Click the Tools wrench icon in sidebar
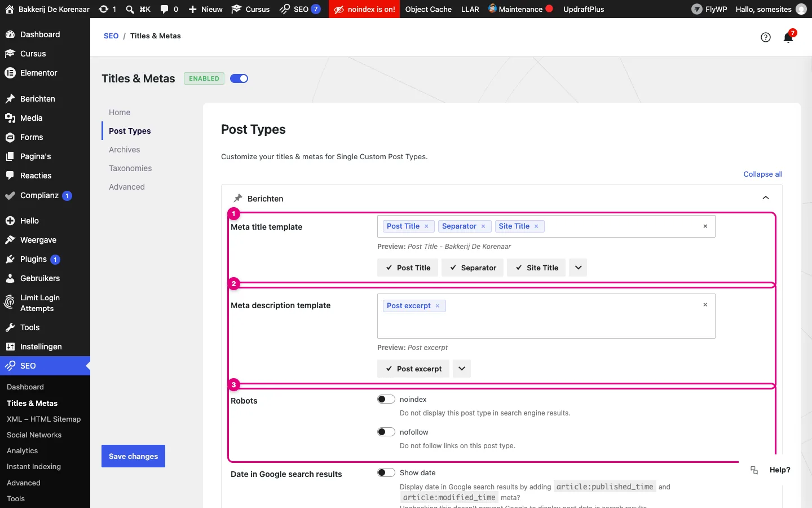Screen dimensions: 812x508 point(10,327)
